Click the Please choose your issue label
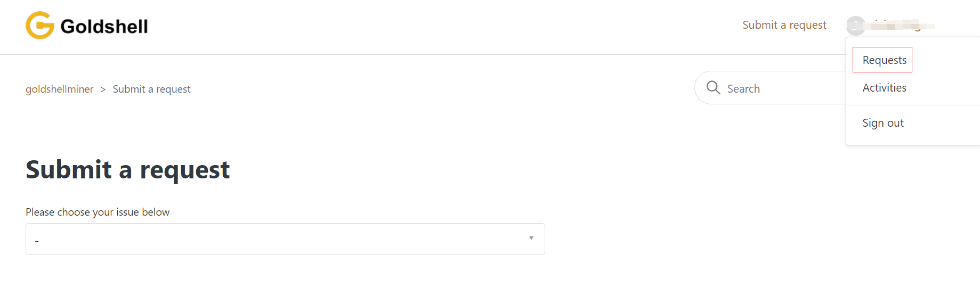This screenshot has height=287, width=980. tap(98, 212)
